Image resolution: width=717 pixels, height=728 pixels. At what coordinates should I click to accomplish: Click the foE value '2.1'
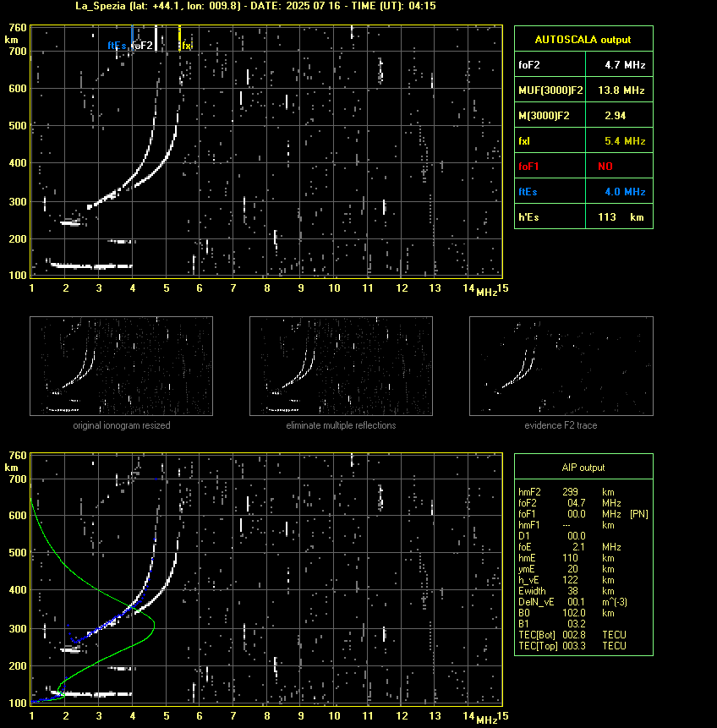point(578,547)
